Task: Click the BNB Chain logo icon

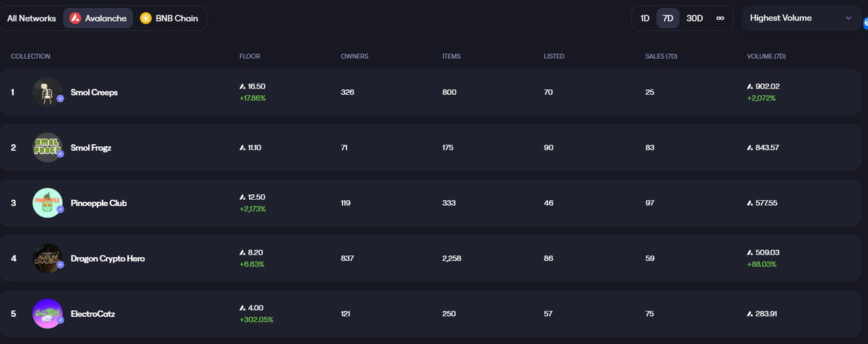Action: tap(146, 18)
